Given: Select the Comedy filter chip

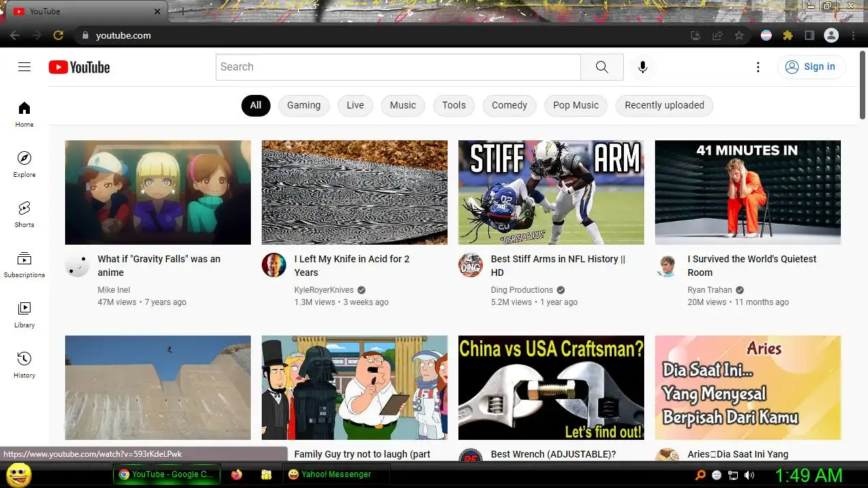Looking at the screenshot, I should tap(509, 105).
